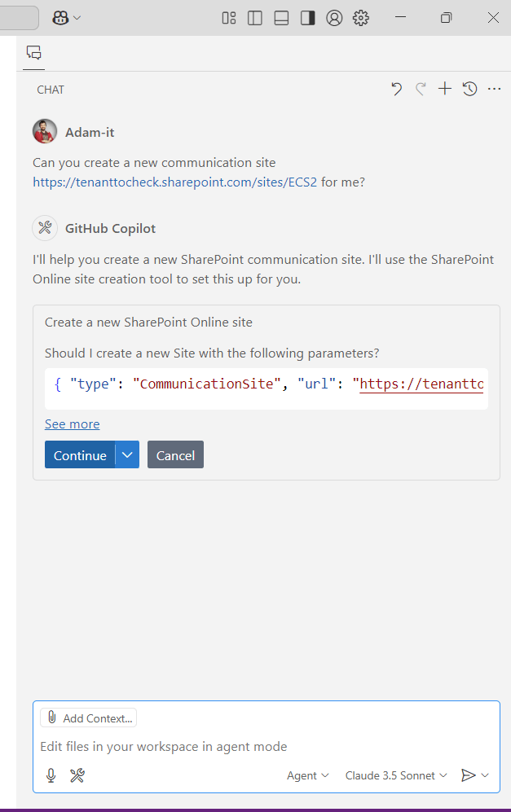Click the microphone icon to dictate a prompt
This screenshot has width=511, height=812.
click(51, 775)
